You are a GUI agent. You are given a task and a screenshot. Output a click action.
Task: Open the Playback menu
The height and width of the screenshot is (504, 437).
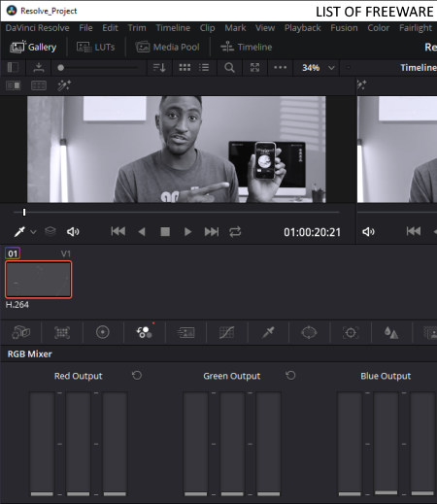(x=302, y=28)
